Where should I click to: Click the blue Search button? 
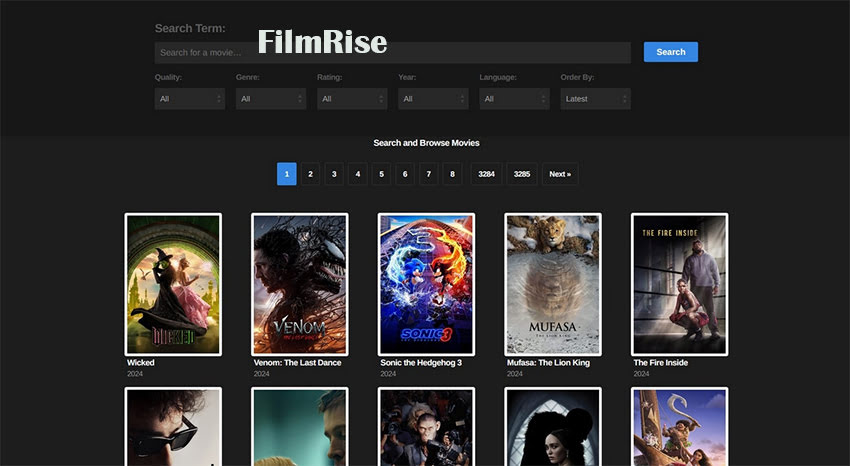coord(671,52)
